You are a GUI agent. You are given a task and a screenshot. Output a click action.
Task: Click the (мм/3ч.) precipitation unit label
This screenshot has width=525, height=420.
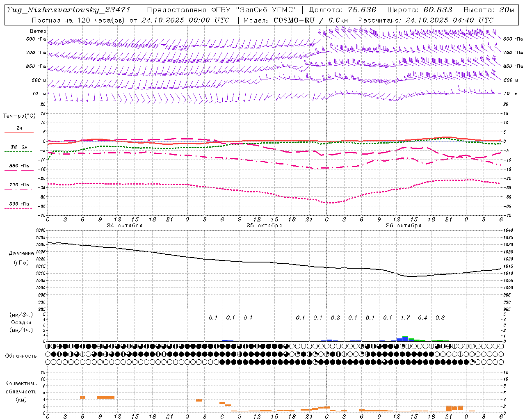(21, 315)
